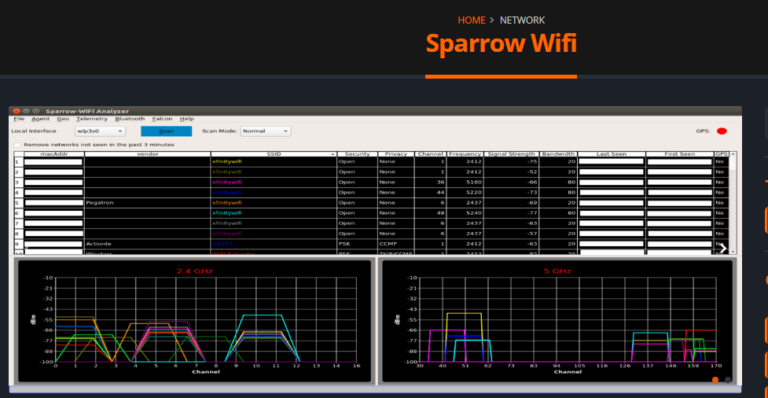The width and height of the screenshot is (768, 398).
Task: Sort by the Privacy column header
Action: point(396,154)
